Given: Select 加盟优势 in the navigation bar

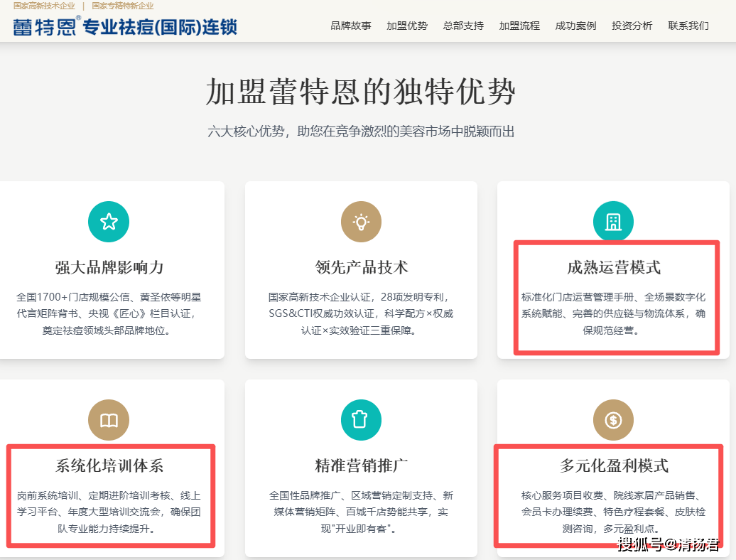Looking at the screenshot, I should pyautogui.click(x=406, y=25).
